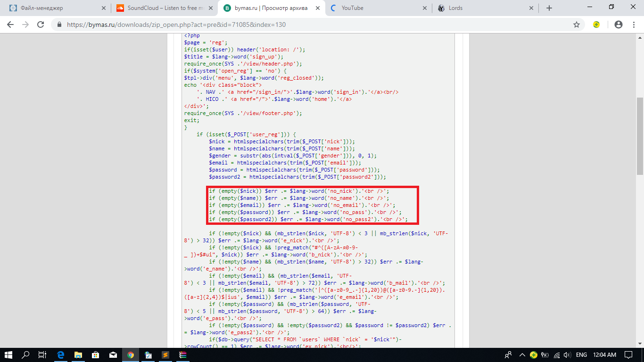Open WinRAR from the taskbar

[x=182, y=355]
